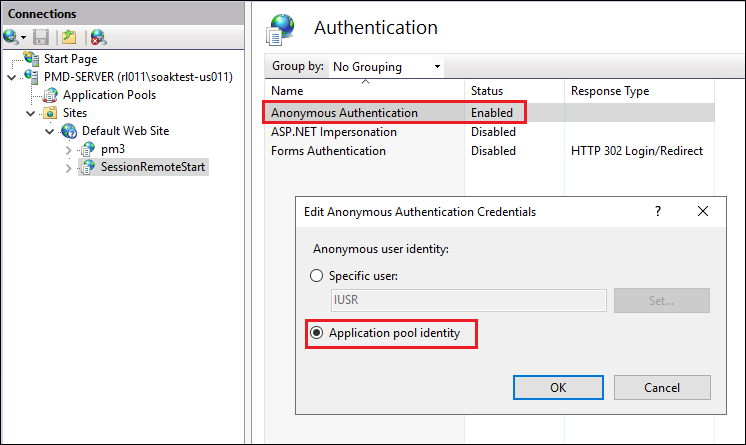This screenshot has height=445, width=746.
Task: Collapse the PMD-SERVER tree node
Action: coord(10,77)
